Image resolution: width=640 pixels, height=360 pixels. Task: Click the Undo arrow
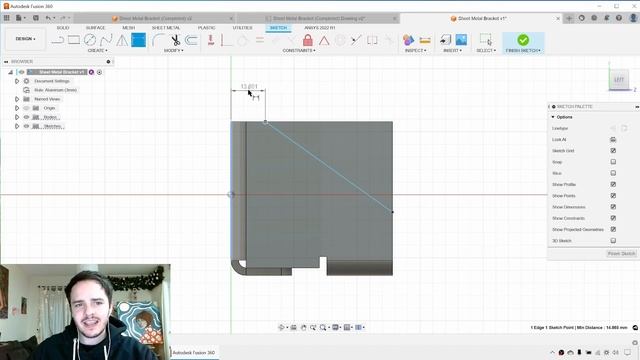pyautogui.click(x=48, y=18)
